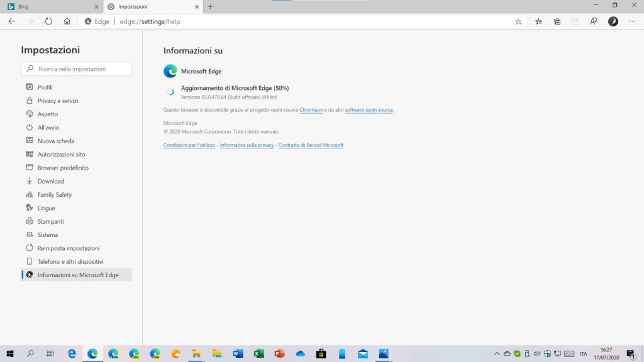
Task: Show hidden system tray icons
Action: pos(497,354)
